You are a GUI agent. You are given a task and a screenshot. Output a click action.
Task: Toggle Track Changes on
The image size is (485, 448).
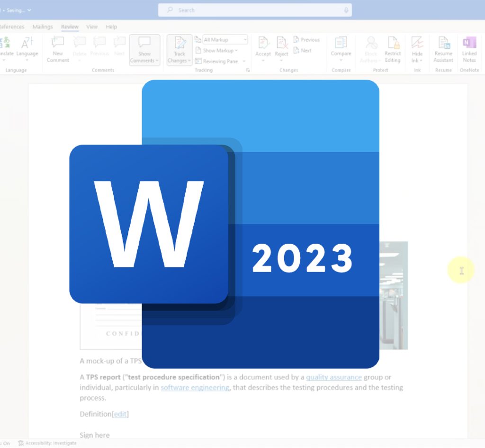[x=179, y=50]
